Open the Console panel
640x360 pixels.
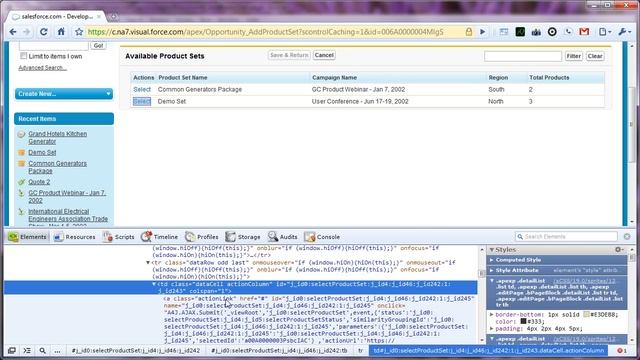coord(322,237)
